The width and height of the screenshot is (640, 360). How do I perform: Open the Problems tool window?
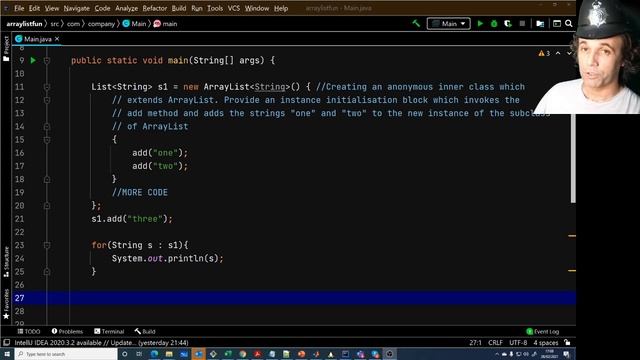67,331
